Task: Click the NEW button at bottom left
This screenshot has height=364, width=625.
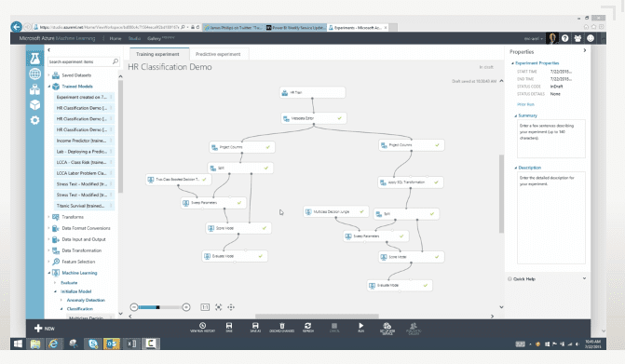Action: (45, 329)
